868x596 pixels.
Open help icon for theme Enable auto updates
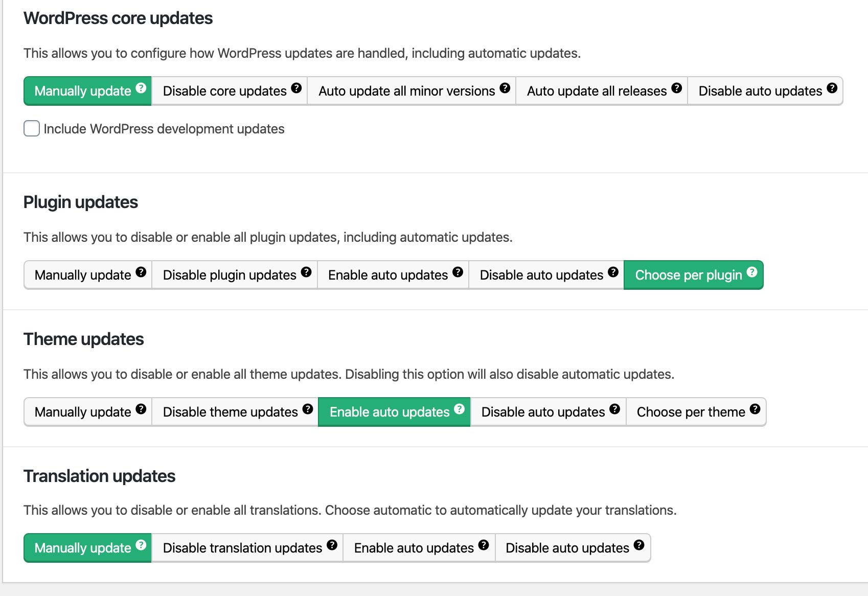pyautogui.click(x=460, y=409)
